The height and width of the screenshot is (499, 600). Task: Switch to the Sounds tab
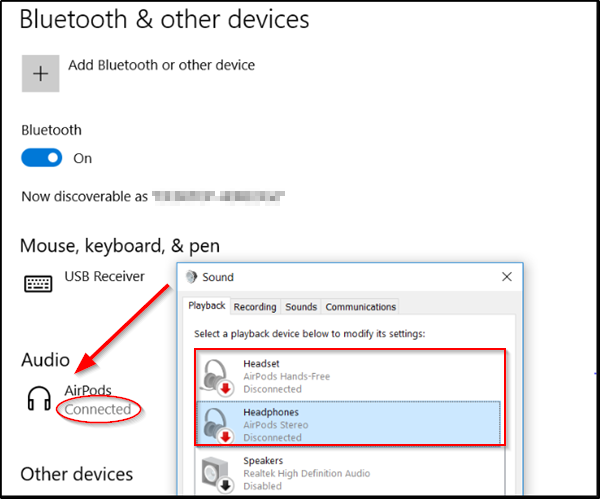click(x=301, y=307)
